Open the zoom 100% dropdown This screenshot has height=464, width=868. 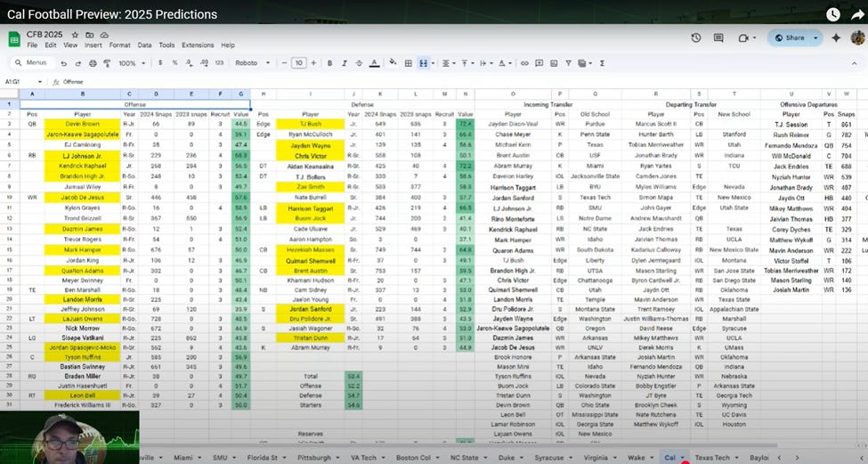point(132,63)
